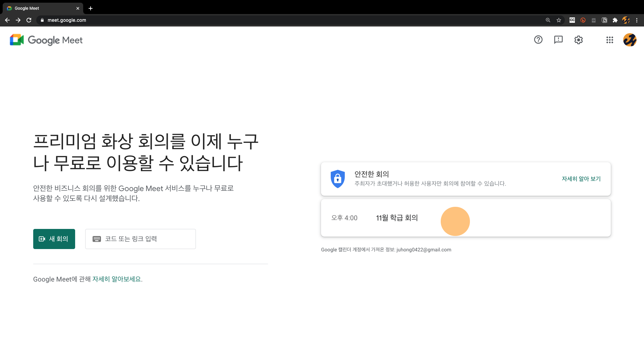The image size is (644, 362).
Task: Reload the page
Action: (x=29, y=20)
